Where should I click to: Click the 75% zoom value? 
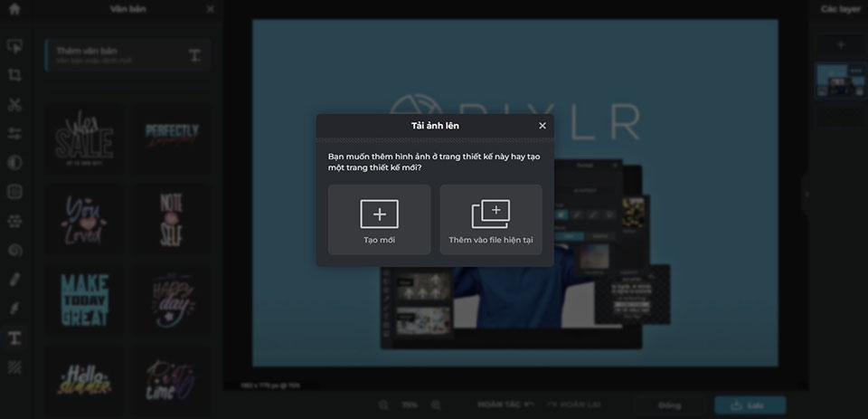410,405
